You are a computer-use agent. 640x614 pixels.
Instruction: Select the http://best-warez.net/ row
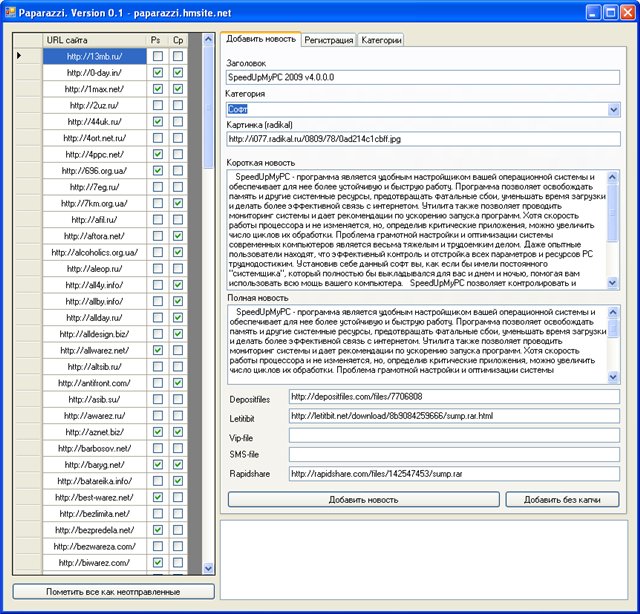click(94, 497)
